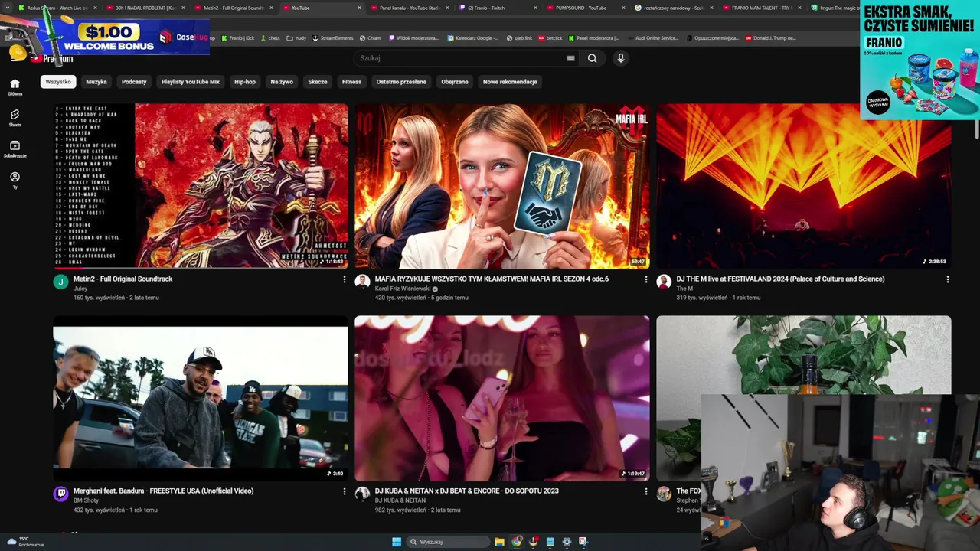Open Notepad from the taskbar
This screenshot has height=551, width=980.
click(550, 542)
